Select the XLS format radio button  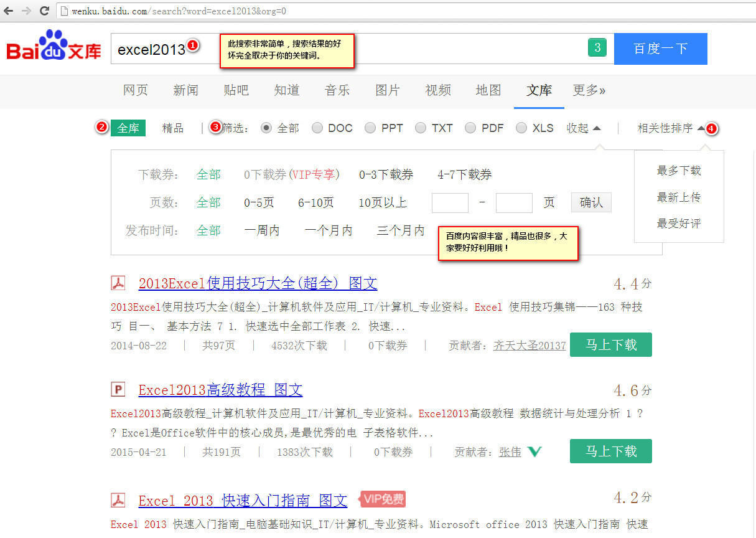521,128
